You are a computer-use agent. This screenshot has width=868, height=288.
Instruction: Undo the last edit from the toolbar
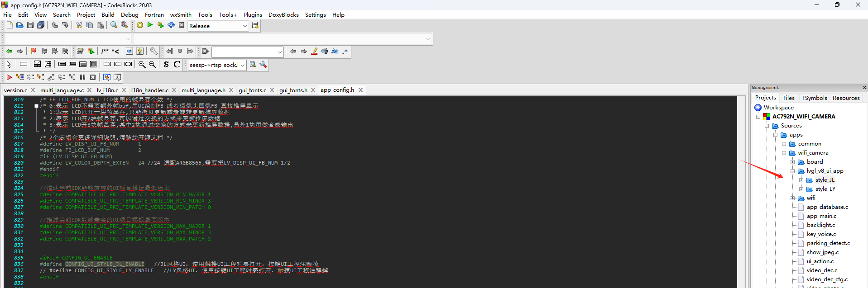[x=55, y=25]
